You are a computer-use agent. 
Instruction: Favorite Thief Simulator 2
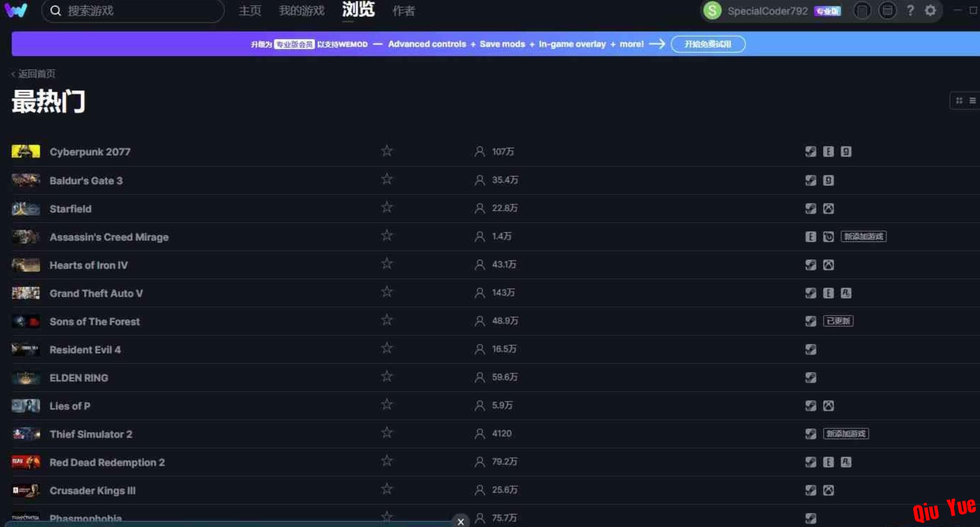(x=387, y=433)
